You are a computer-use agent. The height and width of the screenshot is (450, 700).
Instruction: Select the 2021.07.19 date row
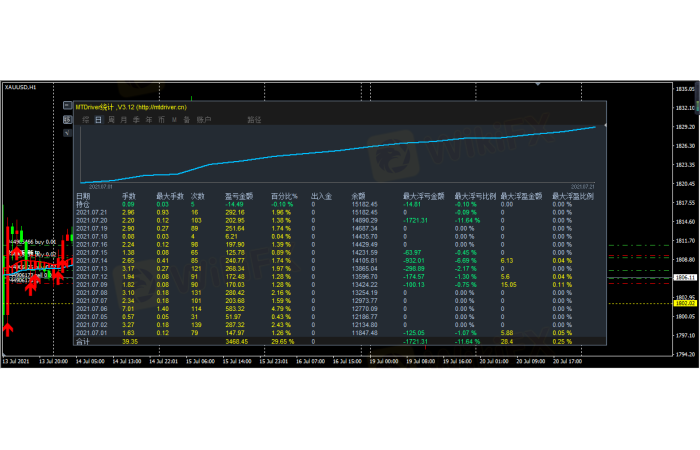92,229
